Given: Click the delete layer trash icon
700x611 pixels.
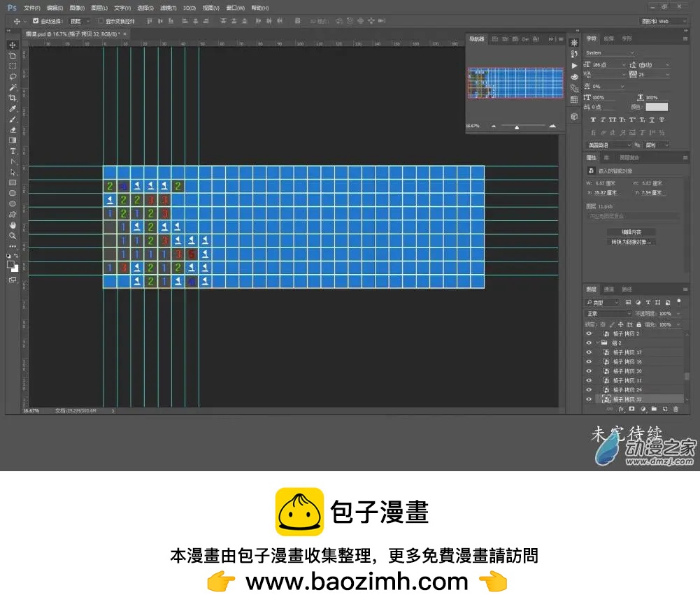Looking at the screenshot, I should click(x=676, y=408).
